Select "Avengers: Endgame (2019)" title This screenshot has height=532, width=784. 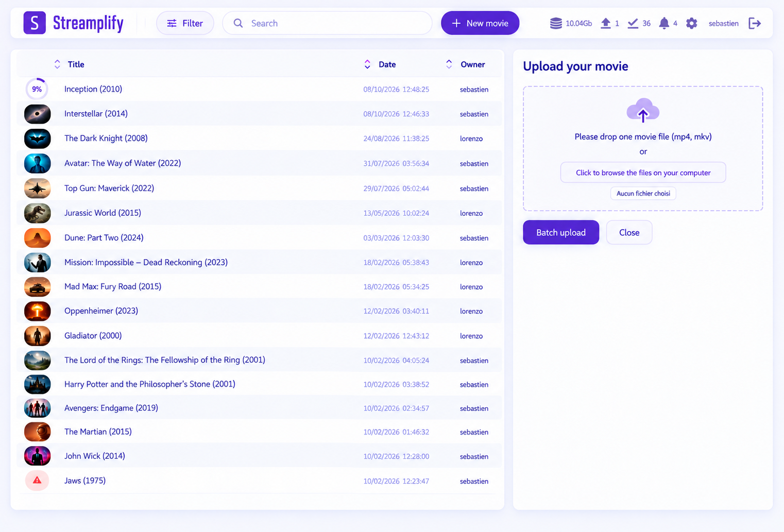[x=111, y=408]
